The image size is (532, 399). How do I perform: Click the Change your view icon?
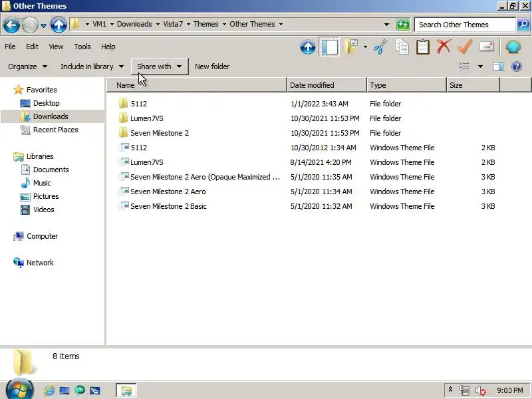(464, 66)
